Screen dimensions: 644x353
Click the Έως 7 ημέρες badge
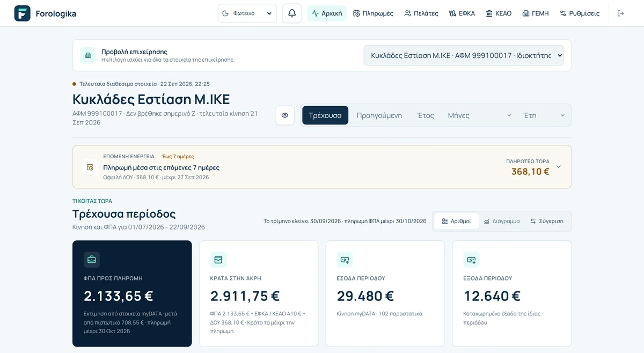click(x=178, y=157)
